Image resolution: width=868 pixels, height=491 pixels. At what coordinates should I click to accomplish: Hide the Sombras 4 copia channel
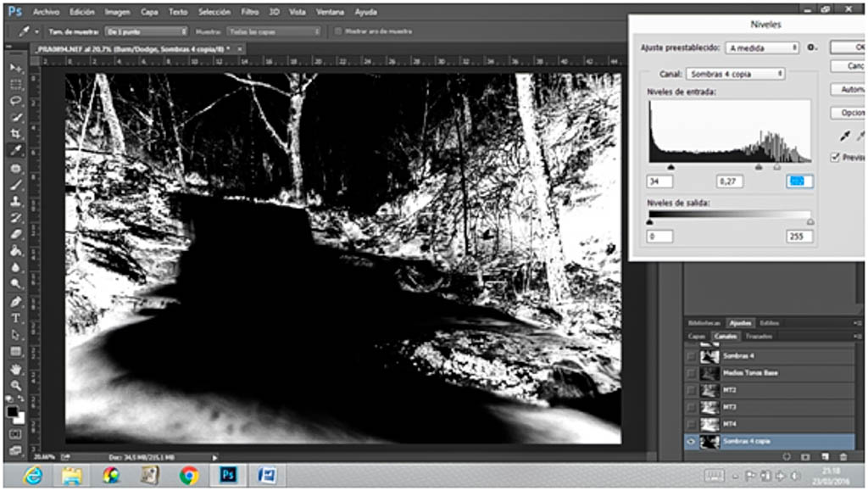[x=691, y=442]
